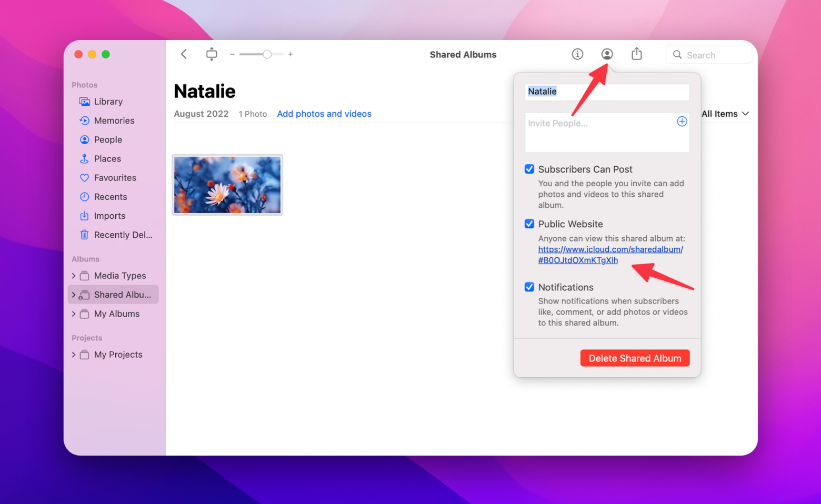The width and height of the screenshot is (821, 504).
Task: Uncheck the Public Website option
Action: click(529, 224)
